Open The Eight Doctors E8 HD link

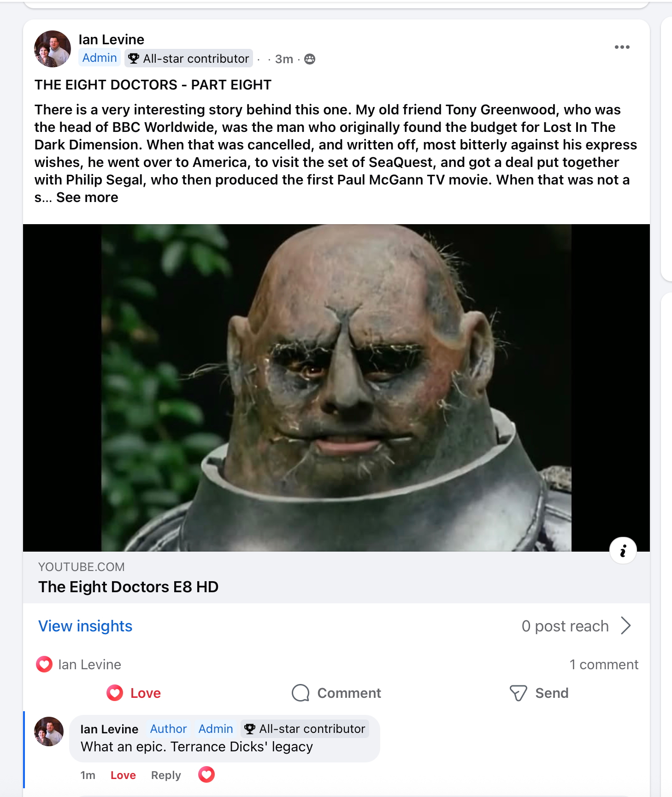click(x=128, y=587)
